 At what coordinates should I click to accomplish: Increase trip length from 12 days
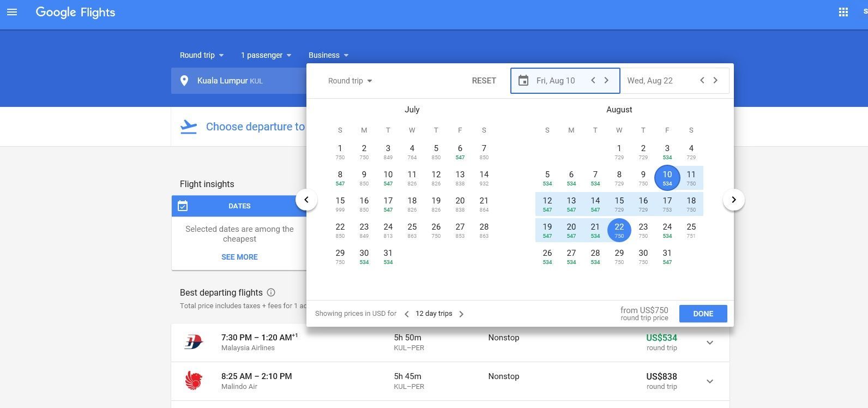(461, 314)
